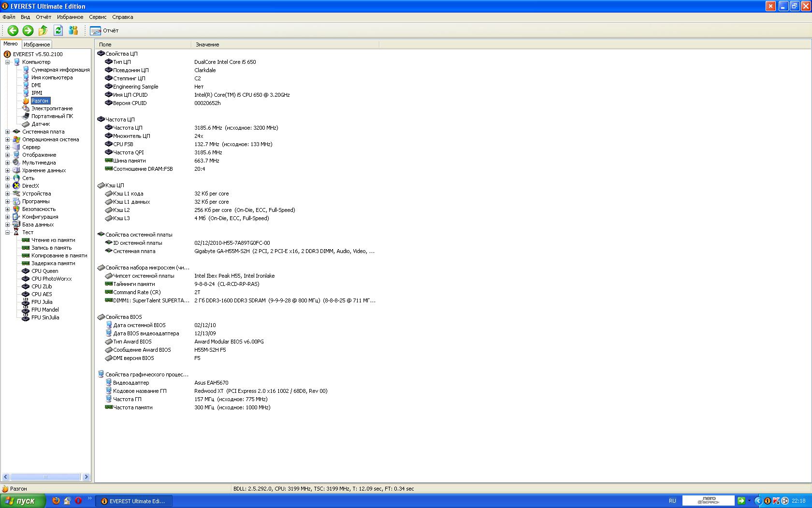Open the Избранное menu in the menu bar

coord(70,17)
